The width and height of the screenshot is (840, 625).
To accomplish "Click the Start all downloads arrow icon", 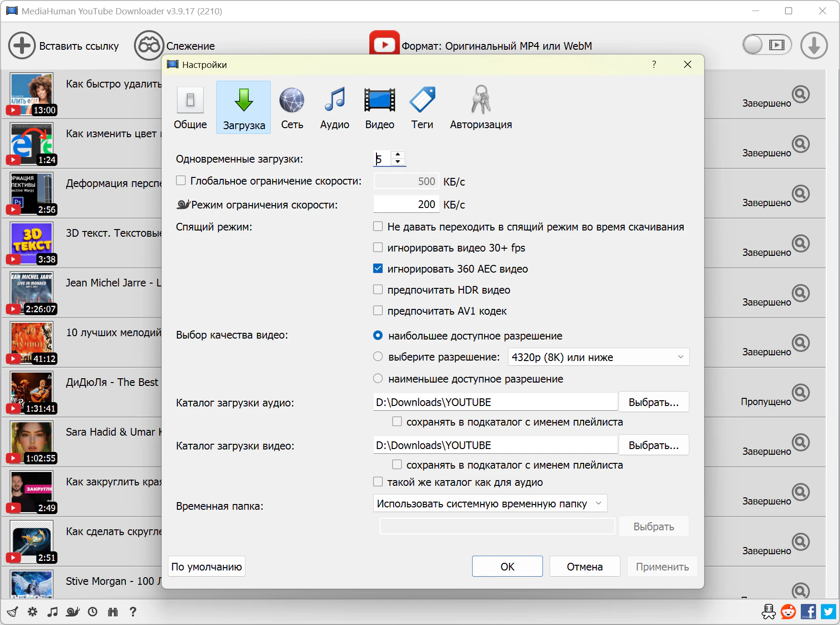I will tap(814, 46).
